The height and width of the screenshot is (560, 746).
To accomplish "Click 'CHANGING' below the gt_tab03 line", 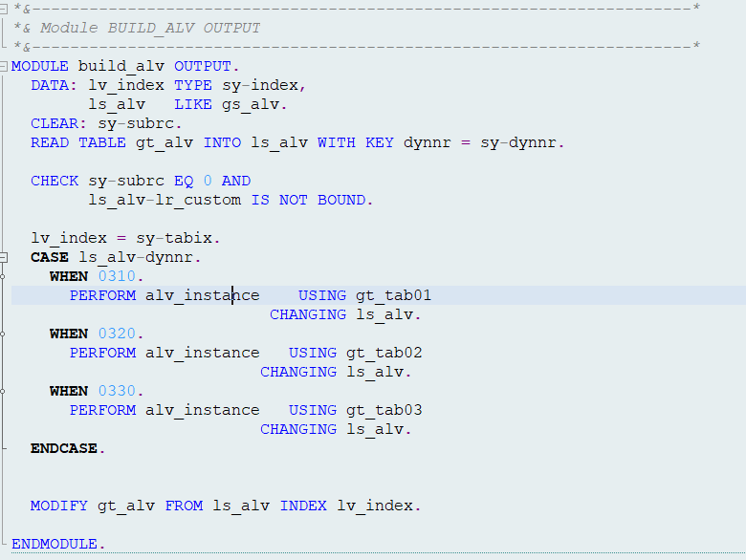I will (x=298, y=429).
